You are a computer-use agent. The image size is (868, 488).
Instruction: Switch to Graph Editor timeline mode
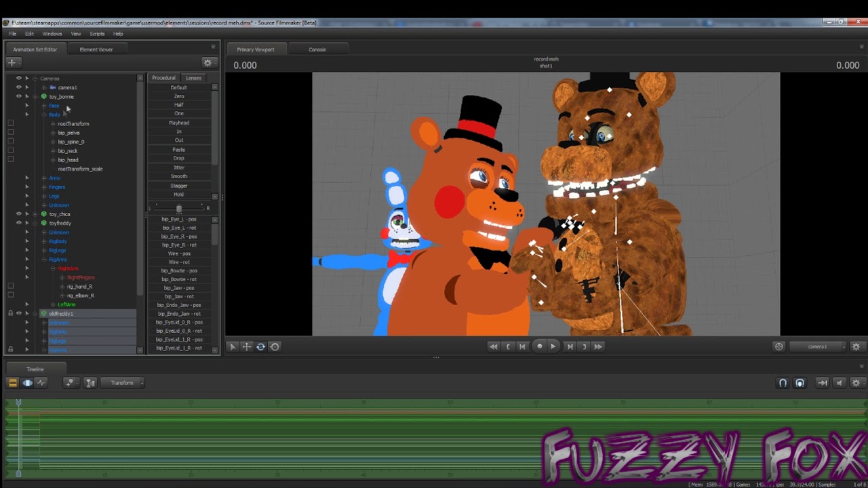click(x=41, y=383)
